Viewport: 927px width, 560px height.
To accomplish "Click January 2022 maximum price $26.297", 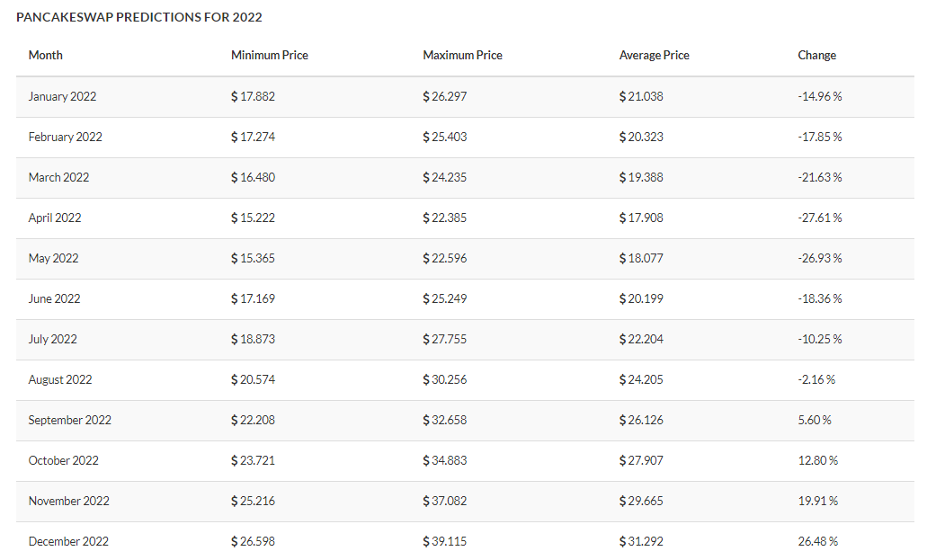I will click(x=444, y=96).
